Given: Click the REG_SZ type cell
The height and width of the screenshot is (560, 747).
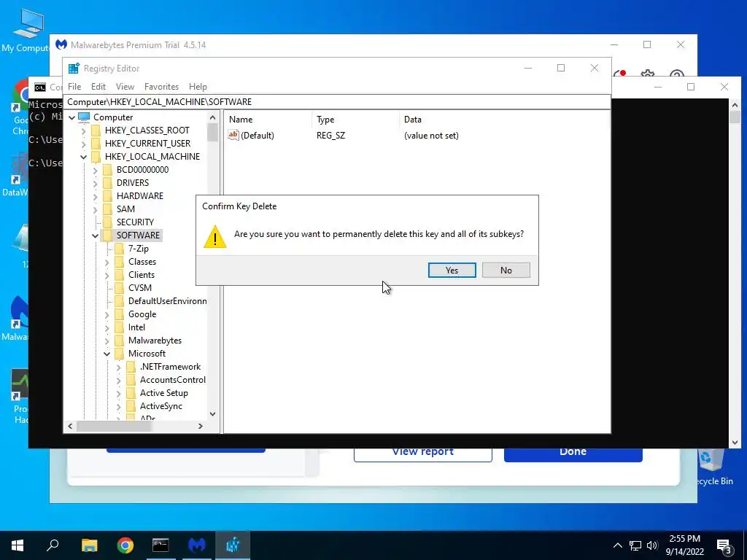Looking at the screenshot, I should click(x=330, y=136).
